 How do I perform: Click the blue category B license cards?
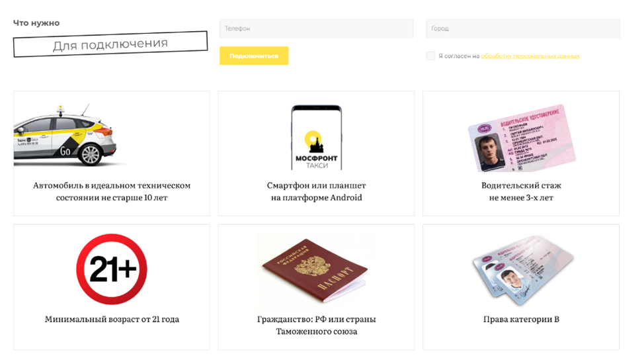522,271
